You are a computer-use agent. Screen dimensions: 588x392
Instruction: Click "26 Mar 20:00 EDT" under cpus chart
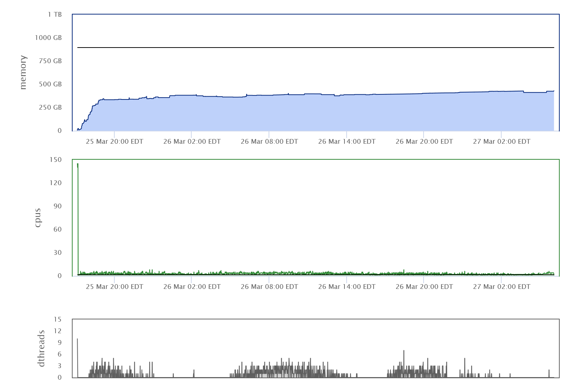point(424,287)
